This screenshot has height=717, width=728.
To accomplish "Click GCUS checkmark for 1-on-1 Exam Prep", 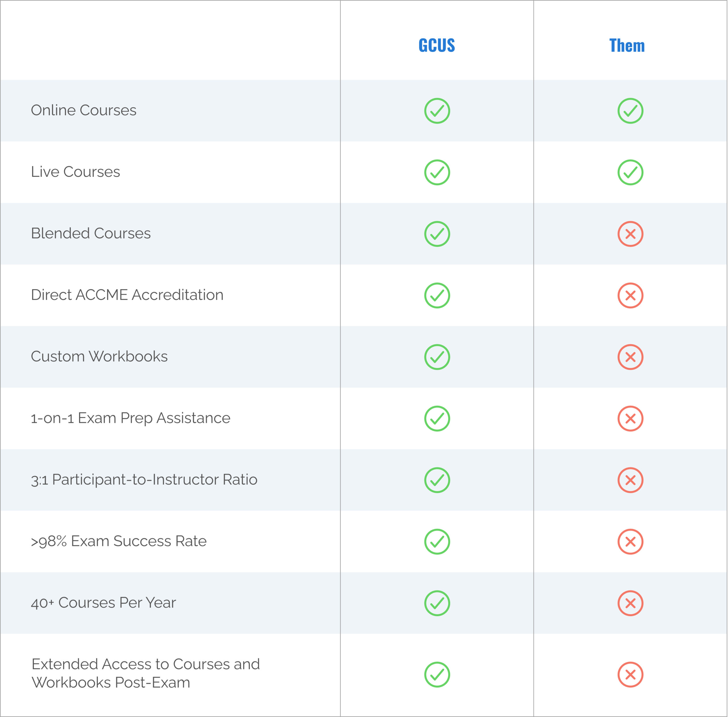I will pyautogui.click(x=437, y=418).
